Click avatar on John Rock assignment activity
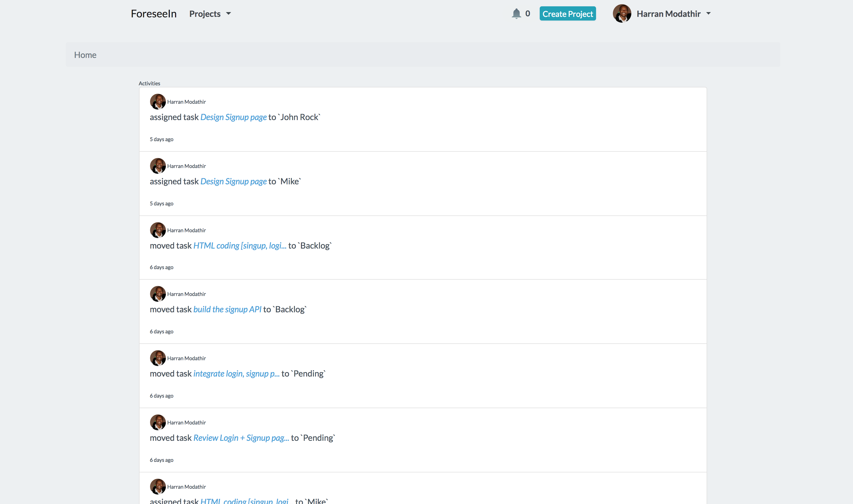The width and height of the screenshot is (853, 504). pyautogui.click(x=158, y=102)
